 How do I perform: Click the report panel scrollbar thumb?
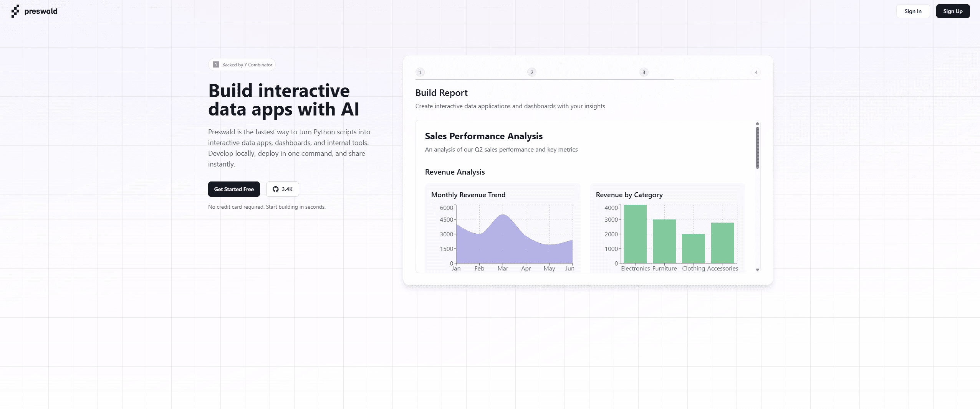click(757, 148)
